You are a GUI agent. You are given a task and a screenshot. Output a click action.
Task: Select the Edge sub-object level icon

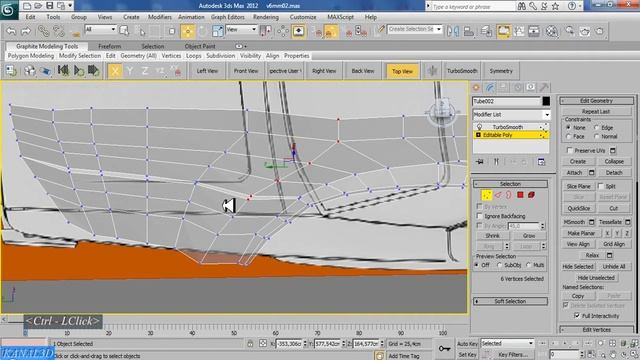click(498, 195)
